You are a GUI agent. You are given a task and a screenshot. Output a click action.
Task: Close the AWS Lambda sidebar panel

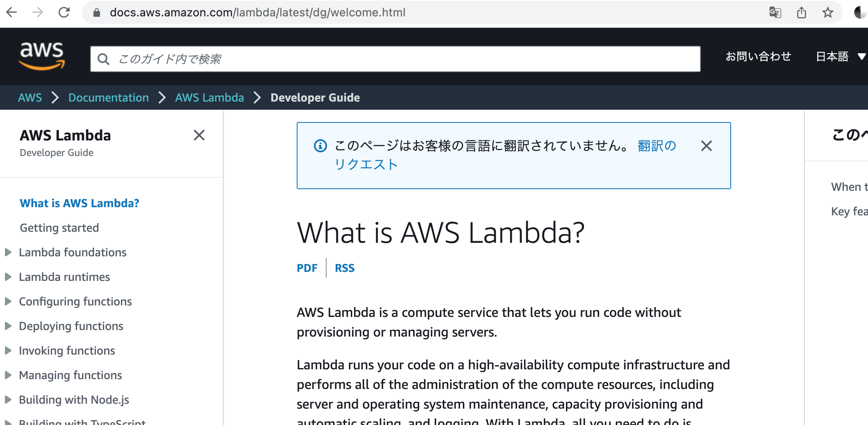tap(199, 135)
